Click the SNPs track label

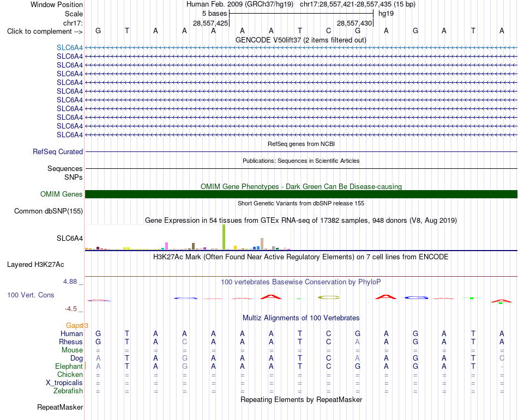(x=74, y=177)
